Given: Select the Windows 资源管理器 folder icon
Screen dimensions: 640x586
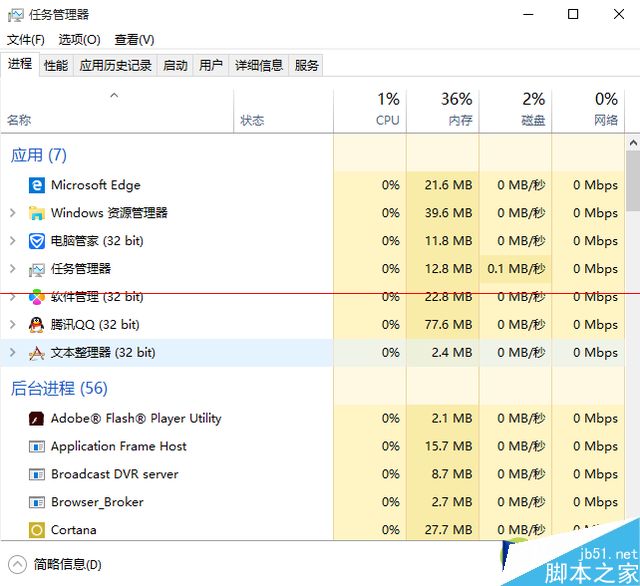Looking at the screenshot, I should tap(37, 213).
